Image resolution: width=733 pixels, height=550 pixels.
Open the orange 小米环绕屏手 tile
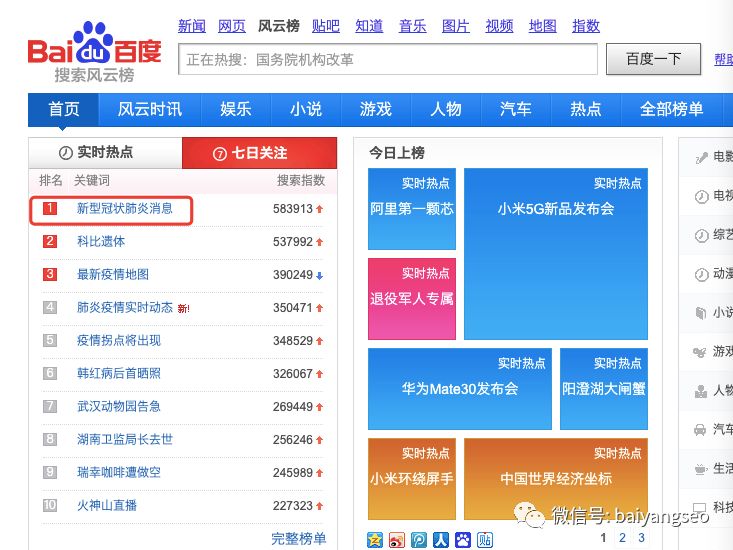point(412,479)
